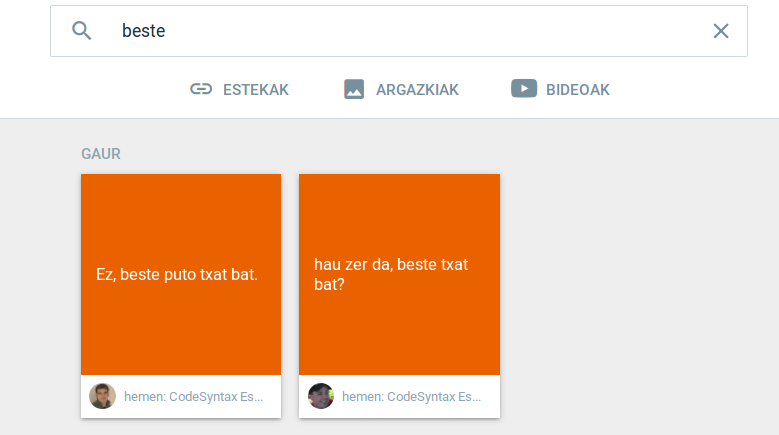779x435 pixels.
Task: Click the sender avatar on the first card
Action: [102, 396]
